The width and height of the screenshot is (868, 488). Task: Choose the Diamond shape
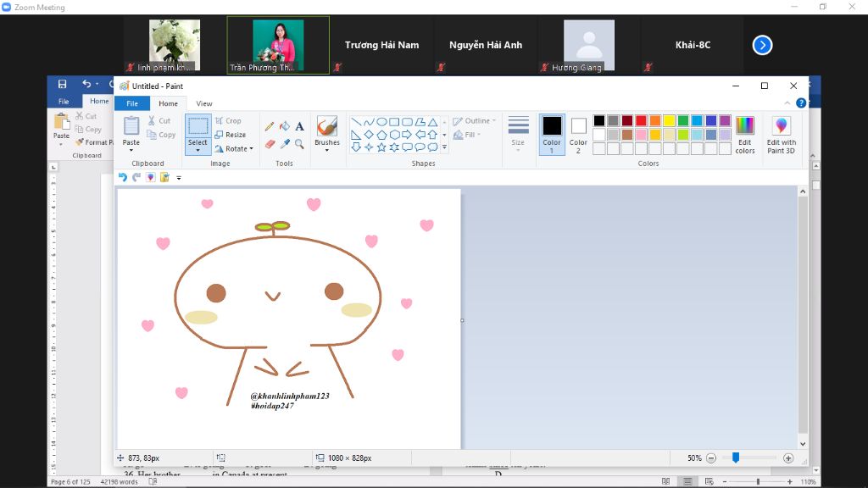click(369, 135)
